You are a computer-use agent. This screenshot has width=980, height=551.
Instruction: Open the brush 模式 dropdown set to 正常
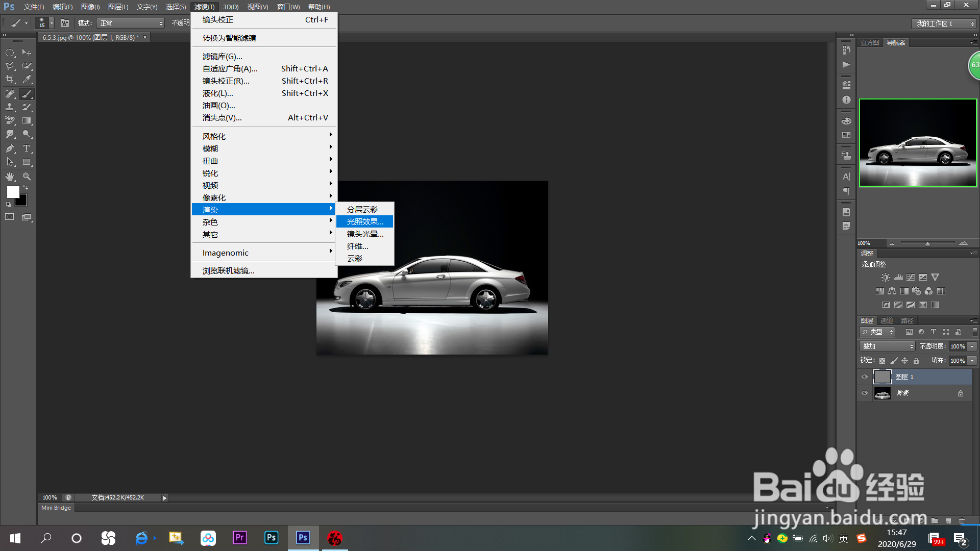coord(131,23)
